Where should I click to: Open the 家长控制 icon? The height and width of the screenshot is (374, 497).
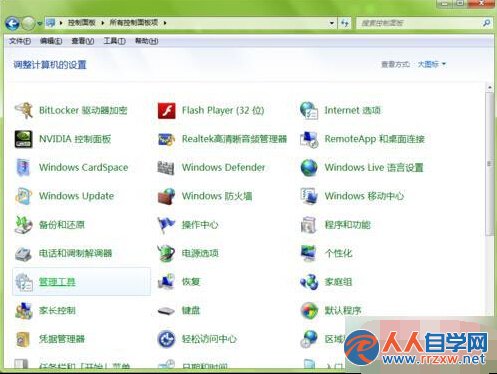[x=24, y=311]
